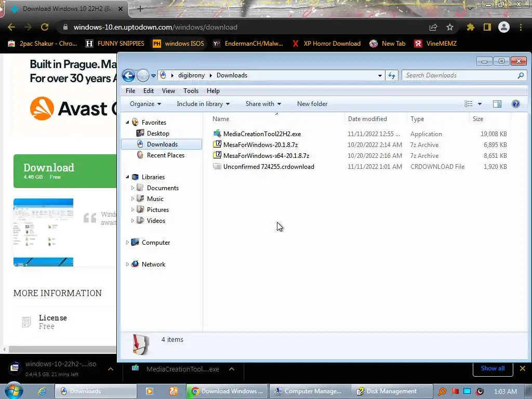Open the Explorer recent pages dropdown arrow
This screenshot has height=399, width=532.
click(x=153, y=76)
